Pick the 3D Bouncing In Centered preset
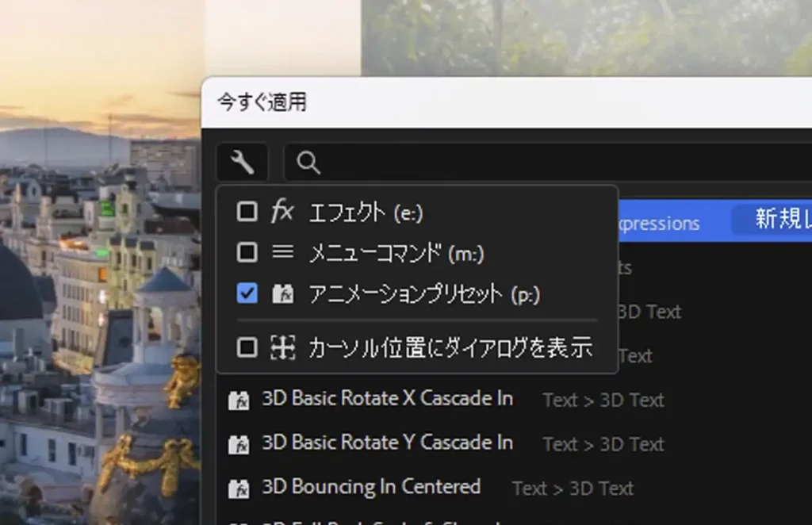Screen dimensions: 812x525 click(371, 487)
